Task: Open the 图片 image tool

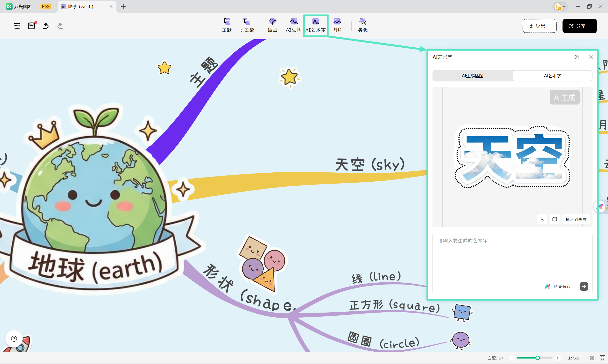Action: point(337,25)
